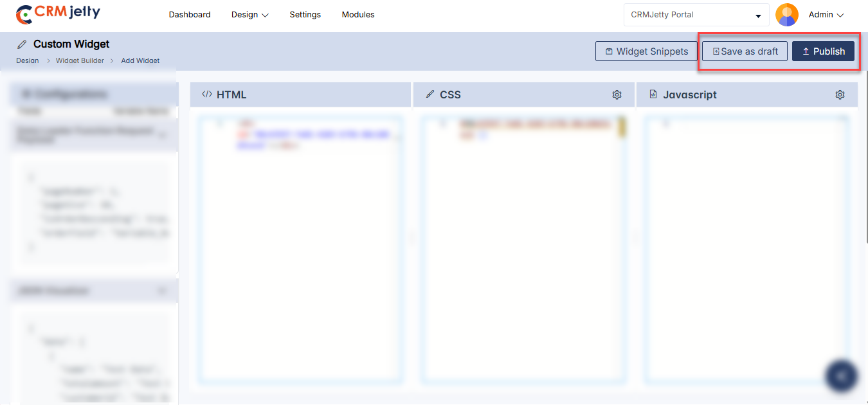Click the HTML code brackets icon

pos(206,94)
